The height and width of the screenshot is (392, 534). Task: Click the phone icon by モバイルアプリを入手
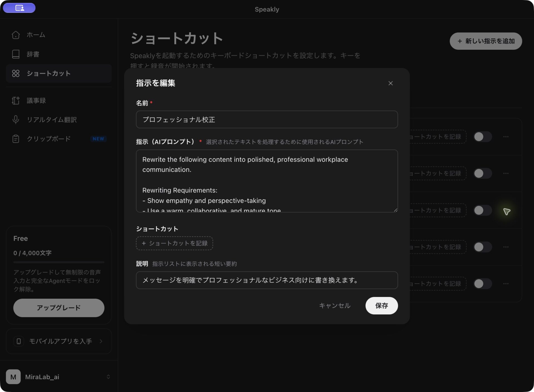19,341
